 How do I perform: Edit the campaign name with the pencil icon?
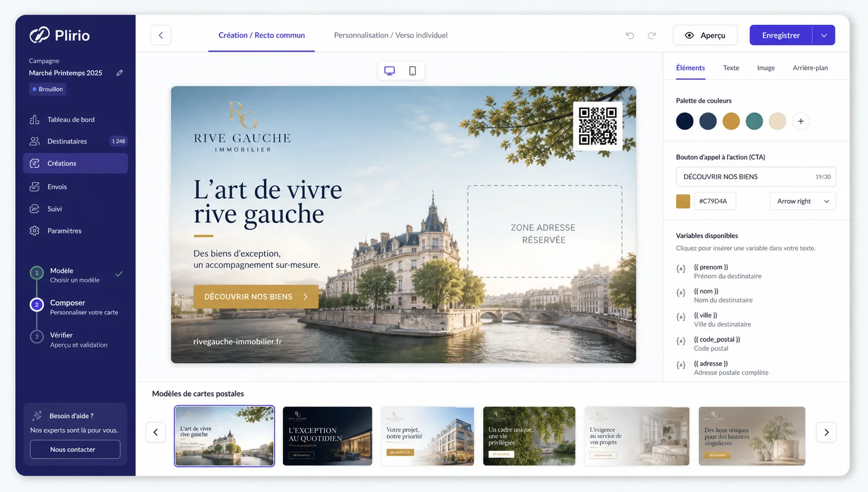[x=119, y=73]
